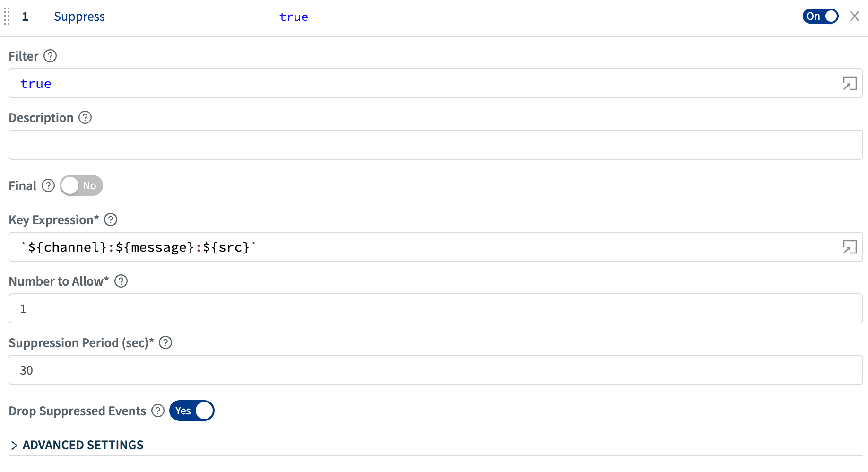868x472 pixels.
Task: Click the Description help icon
Action: coord(85,117)
